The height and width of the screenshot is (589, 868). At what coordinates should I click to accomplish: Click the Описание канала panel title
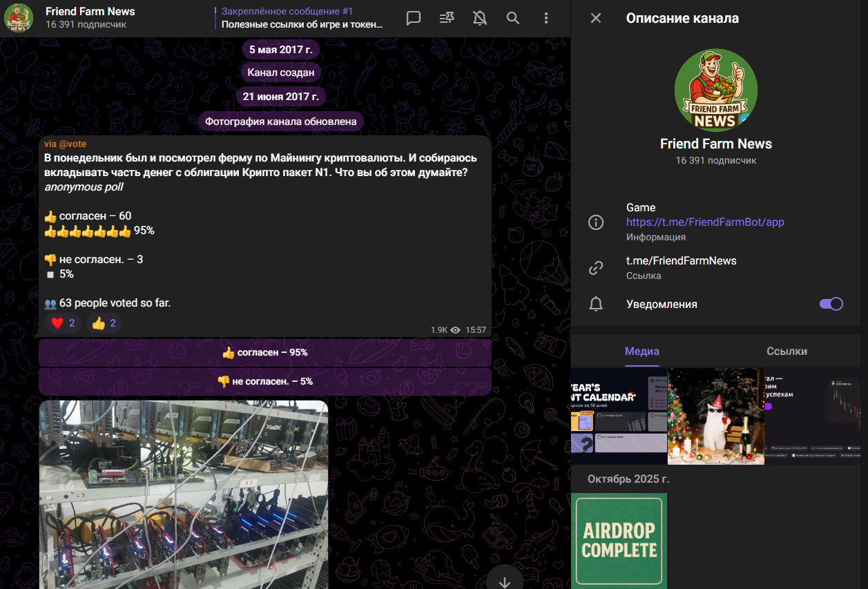click(682, 18)
